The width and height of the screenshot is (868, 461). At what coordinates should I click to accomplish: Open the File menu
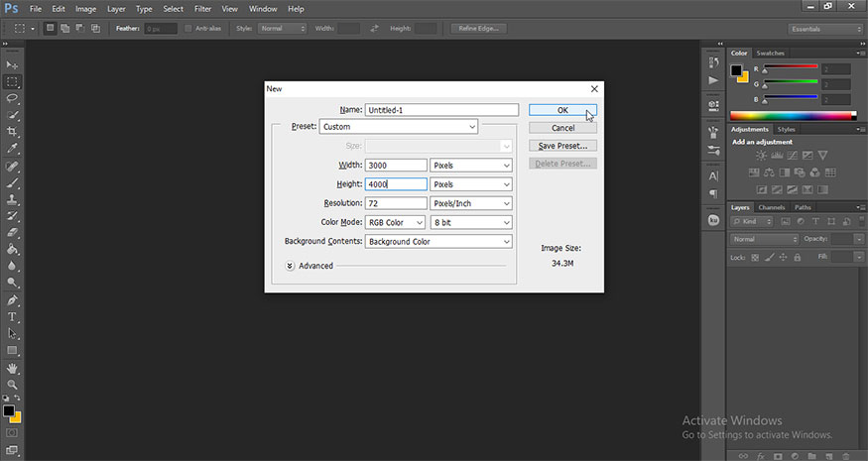(x=36, y=9)
